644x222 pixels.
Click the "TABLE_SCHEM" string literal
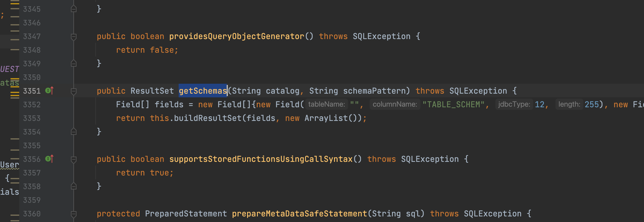[x=453, y=104]
